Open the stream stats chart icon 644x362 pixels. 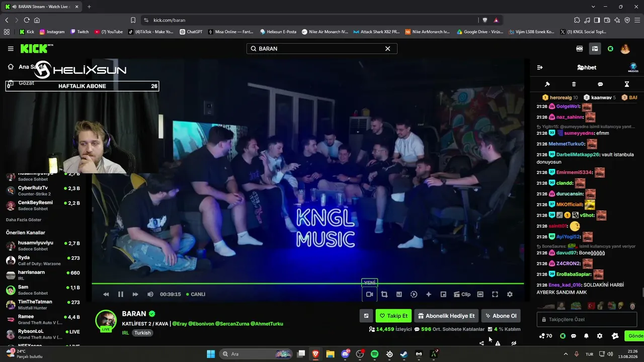(399, 294)
